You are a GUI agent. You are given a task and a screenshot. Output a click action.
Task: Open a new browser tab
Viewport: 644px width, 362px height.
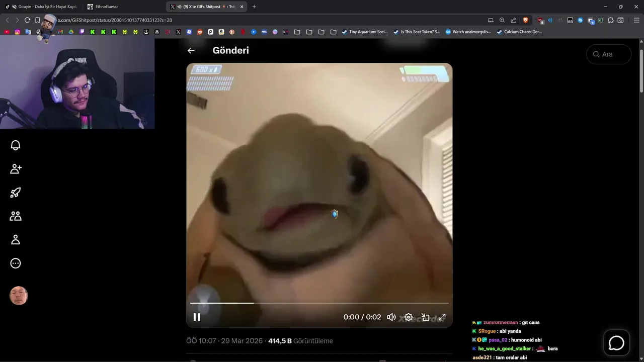254,7
